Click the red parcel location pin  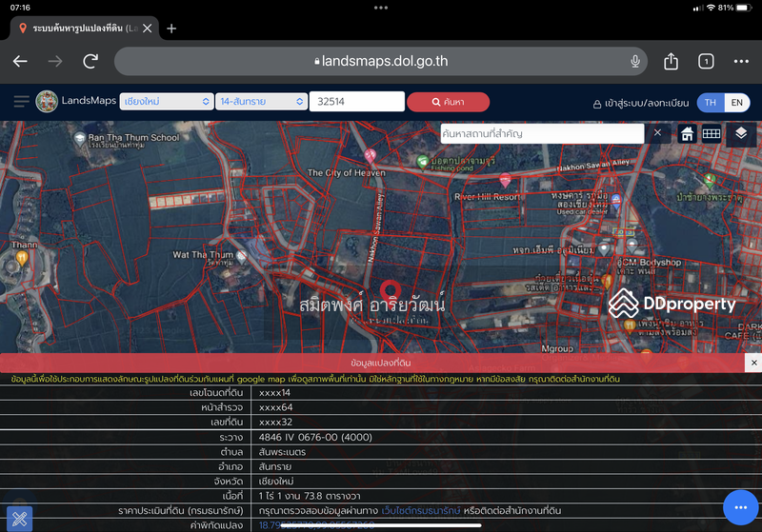391,291
